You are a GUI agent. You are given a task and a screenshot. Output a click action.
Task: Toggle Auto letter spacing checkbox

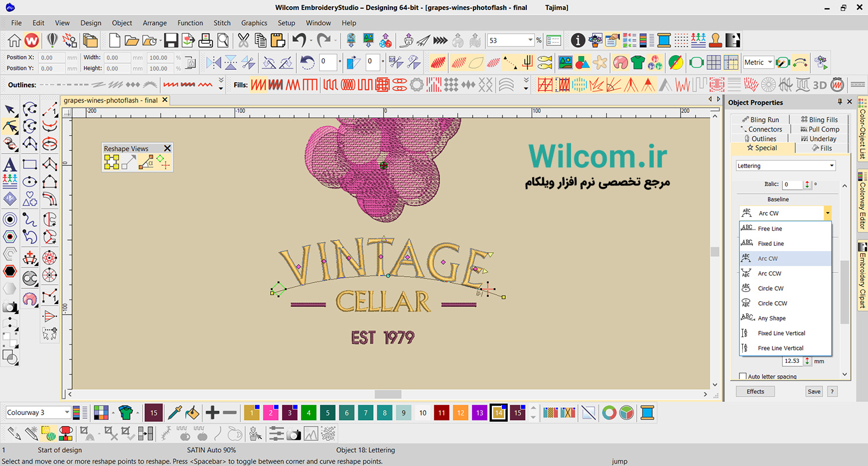(x=742, y=376)
